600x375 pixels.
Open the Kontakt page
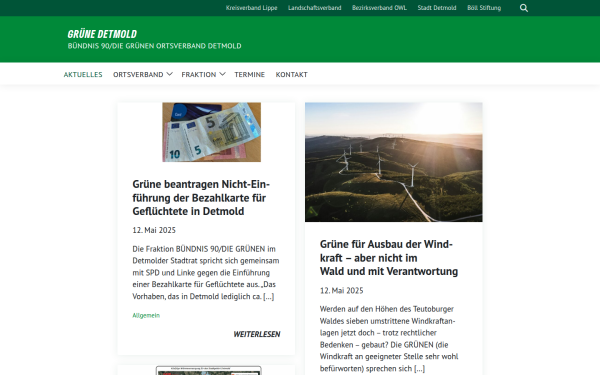click(x=292, y=75)
